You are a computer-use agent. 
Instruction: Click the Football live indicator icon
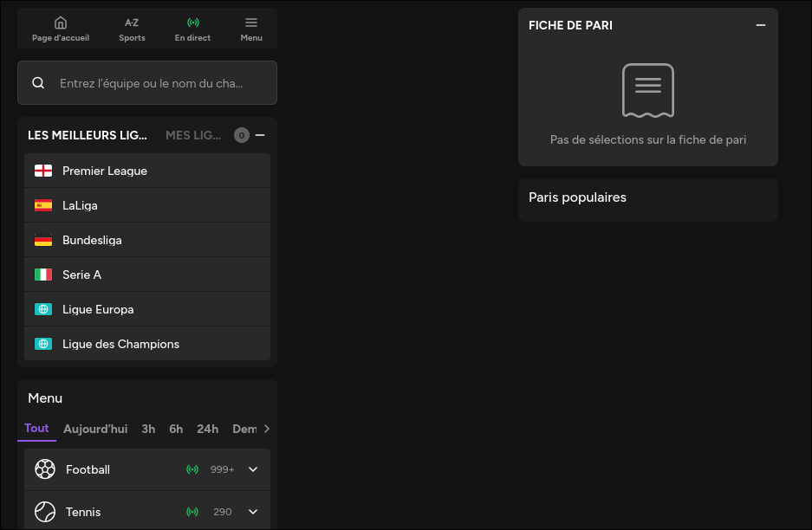click(192, 469)
